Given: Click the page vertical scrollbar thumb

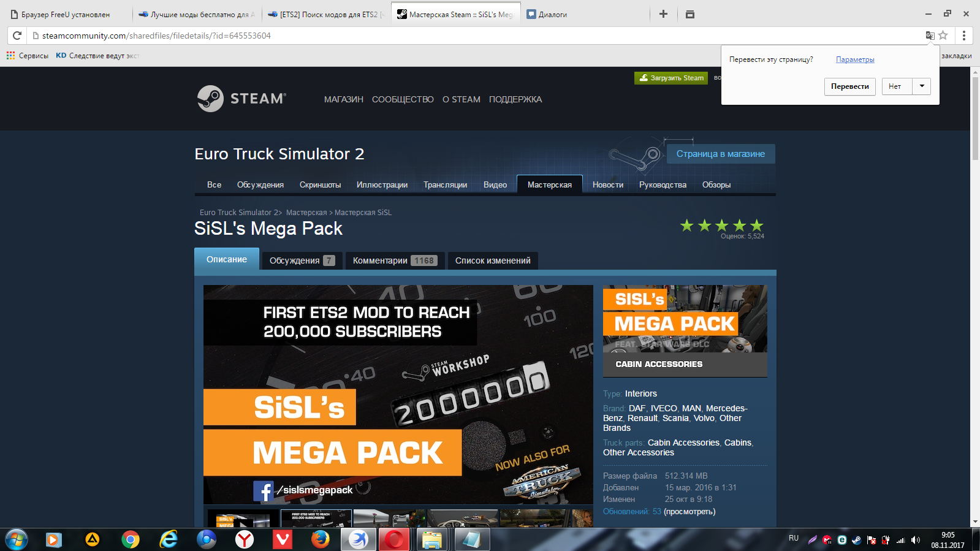Looking at the screenshot, I should click(x=975, y=118).
